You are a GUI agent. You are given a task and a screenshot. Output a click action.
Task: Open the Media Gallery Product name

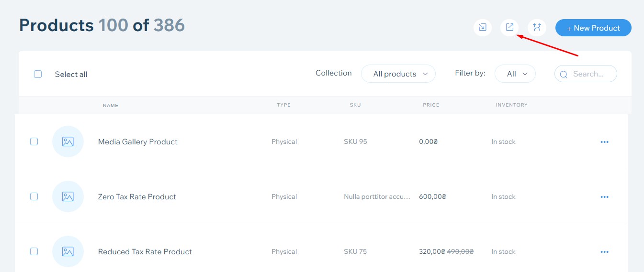(x=138, y=141)
